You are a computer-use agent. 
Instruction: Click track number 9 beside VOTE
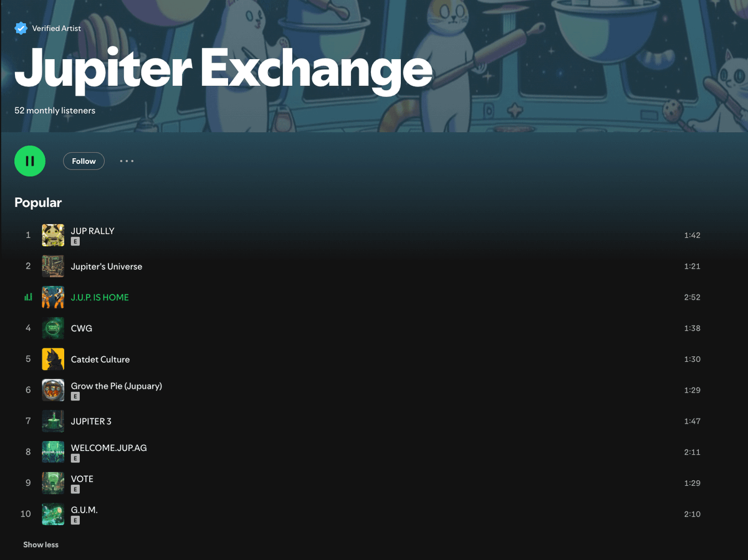[28, 483]
